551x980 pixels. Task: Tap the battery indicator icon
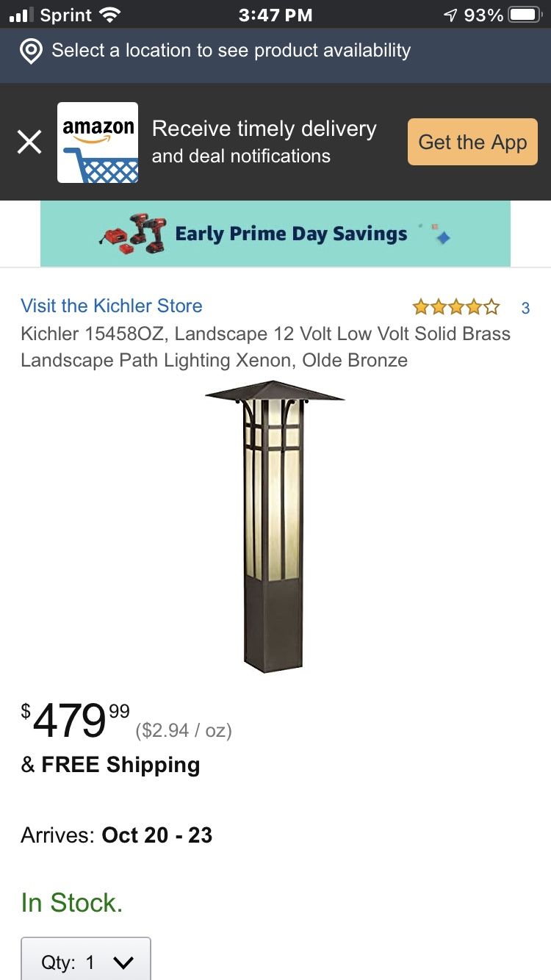tap(523, 12)
